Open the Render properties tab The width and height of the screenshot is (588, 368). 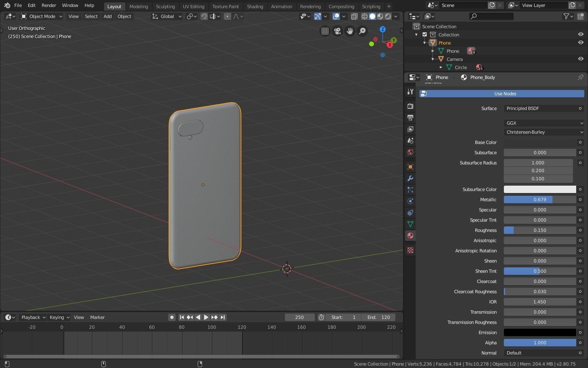(x=410, y=106)
